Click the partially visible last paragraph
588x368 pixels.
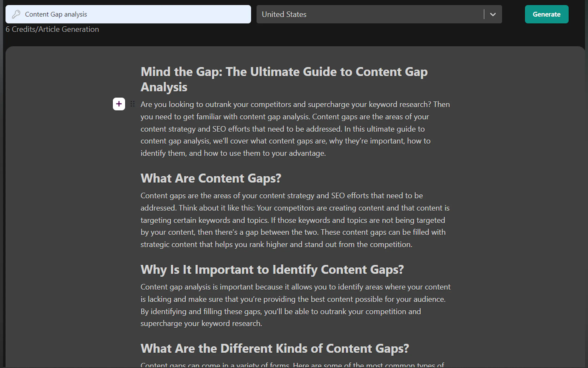point(292,365)
